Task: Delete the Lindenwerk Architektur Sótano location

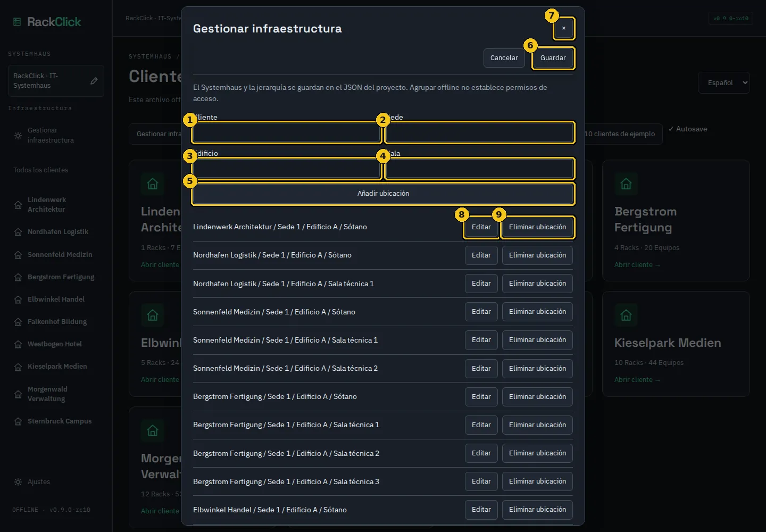Action: pos(537,227)
